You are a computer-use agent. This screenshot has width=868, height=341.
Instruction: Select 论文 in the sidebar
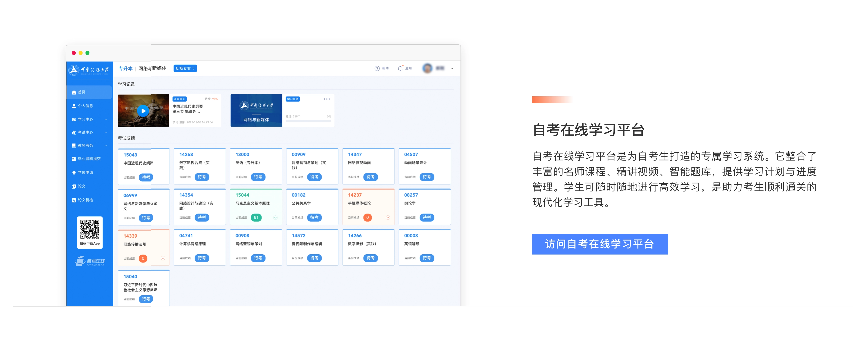click(x=81, y=186)
